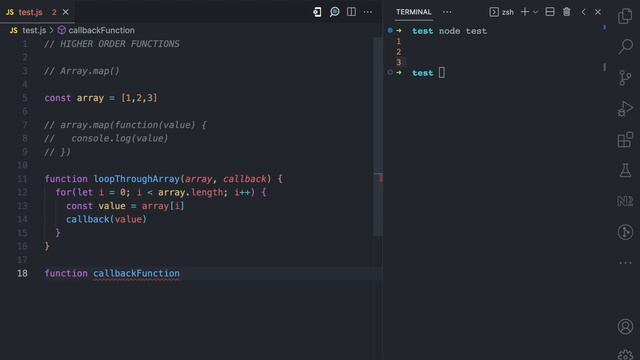Split the editor to the right
Screen dimensions: 640x360
[351, 12]
